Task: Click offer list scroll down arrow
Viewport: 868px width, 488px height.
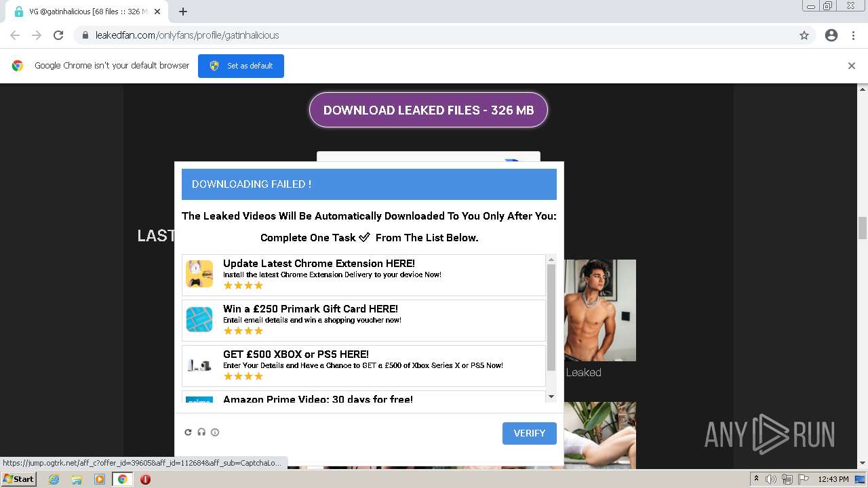Action: [x=551, y=396]
